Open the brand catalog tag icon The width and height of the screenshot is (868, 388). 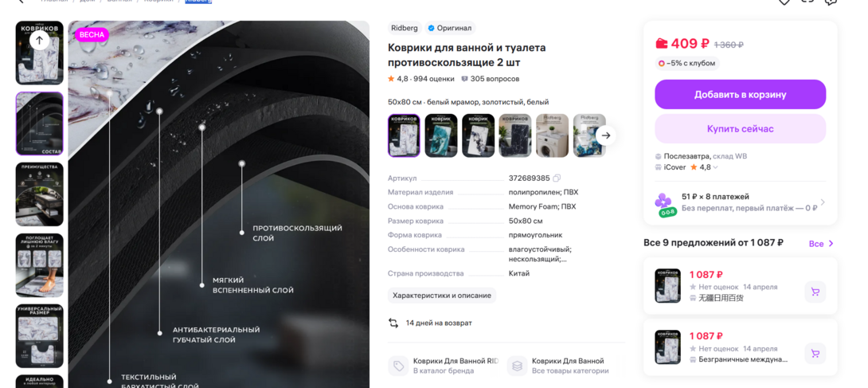(398, 366)
